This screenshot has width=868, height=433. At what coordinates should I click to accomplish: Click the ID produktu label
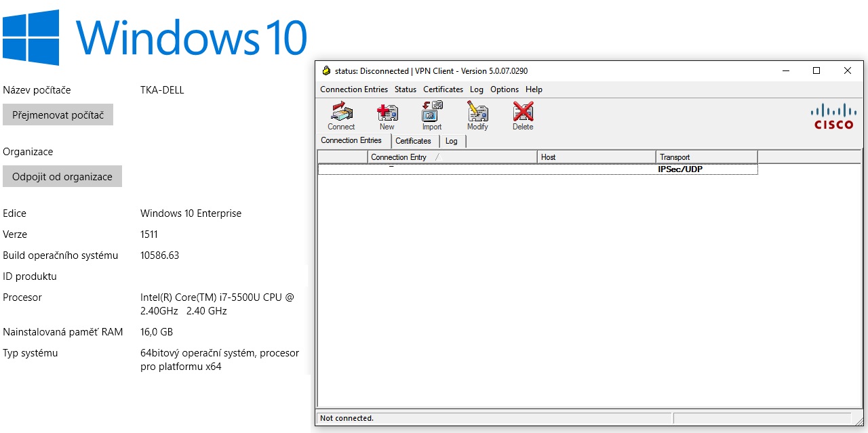coord(30,276)
